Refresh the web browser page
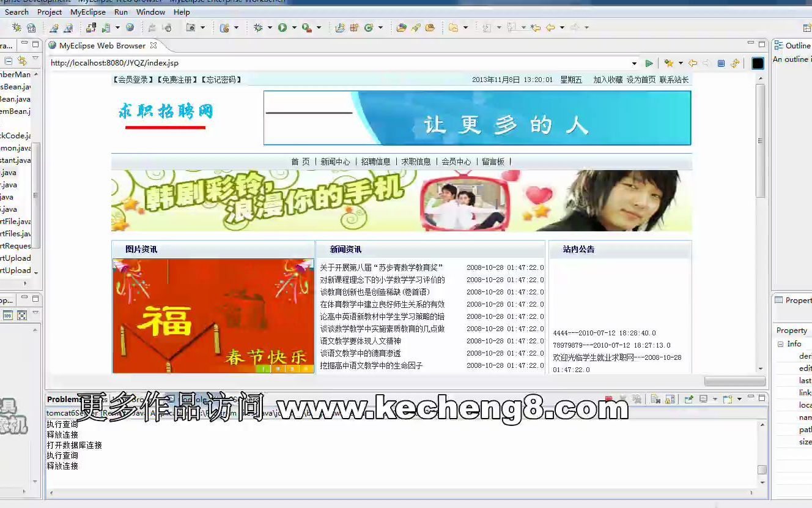Screen dimensions: 812x508 tap(735, 63)
